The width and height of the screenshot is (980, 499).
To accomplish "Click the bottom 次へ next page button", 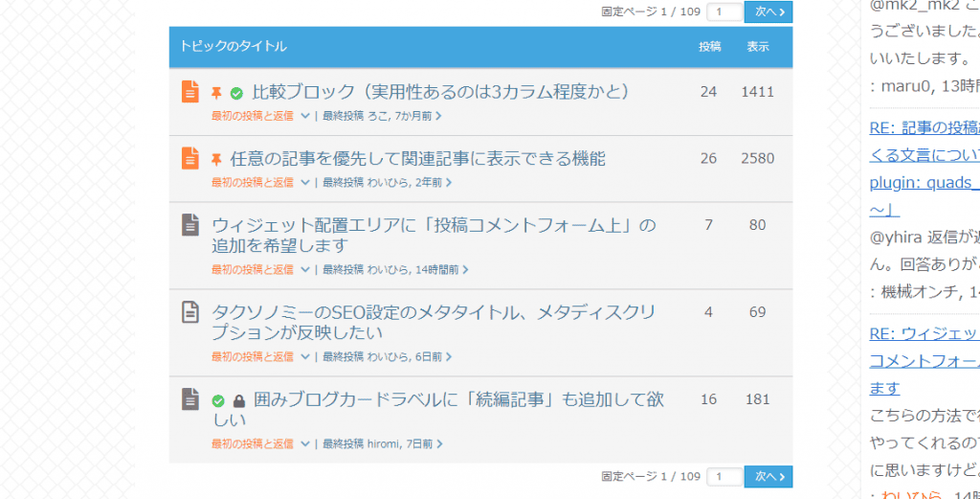I will [x=768, y=476].
